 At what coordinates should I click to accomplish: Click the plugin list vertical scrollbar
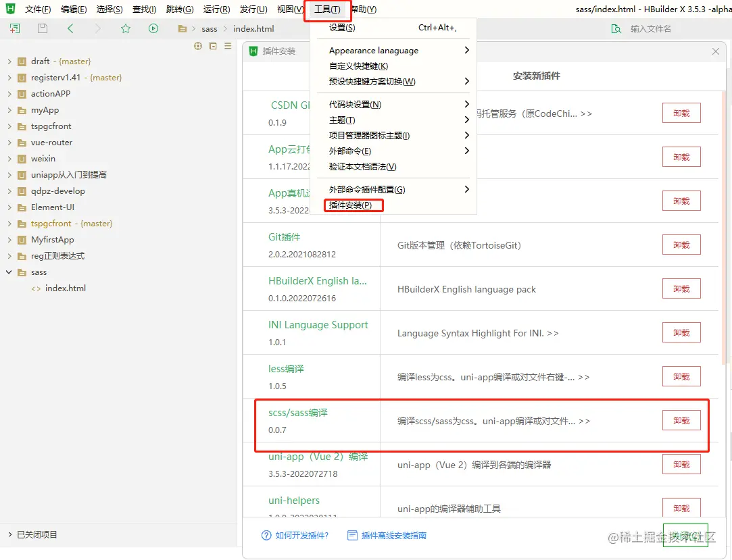pos(724,228)
